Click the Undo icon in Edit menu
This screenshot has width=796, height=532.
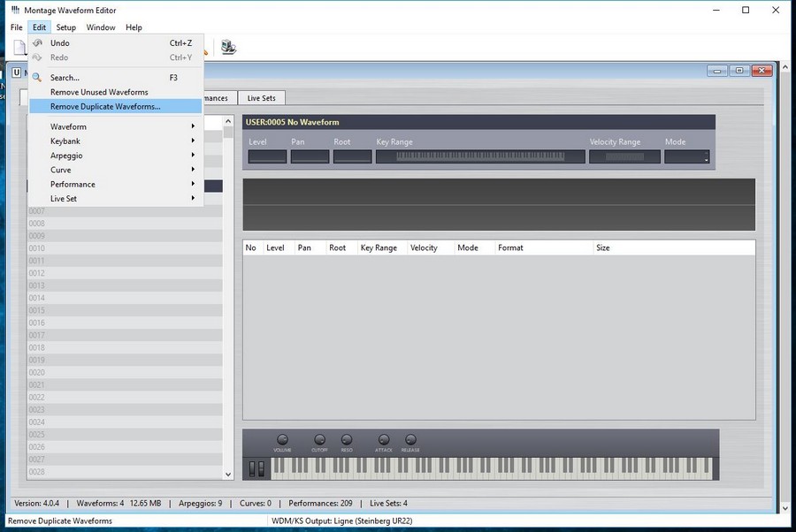click(x=37, y=42)
